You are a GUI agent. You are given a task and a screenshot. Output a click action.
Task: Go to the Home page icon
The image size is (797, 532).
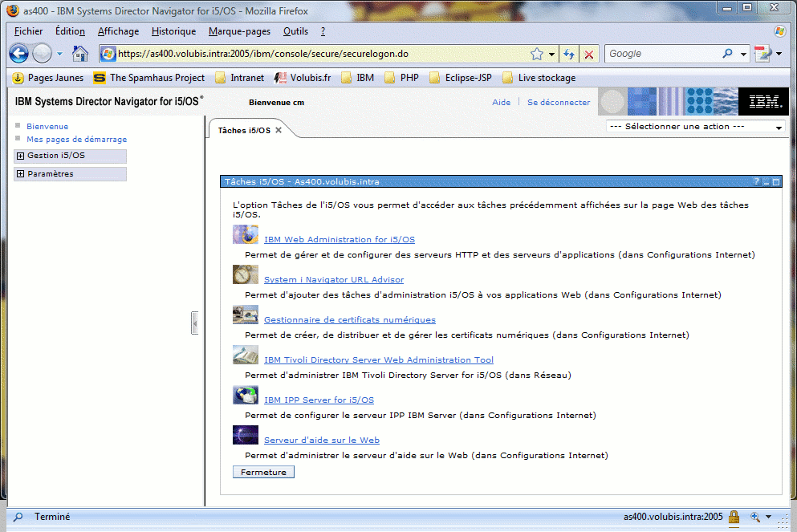tap(79, 53)
